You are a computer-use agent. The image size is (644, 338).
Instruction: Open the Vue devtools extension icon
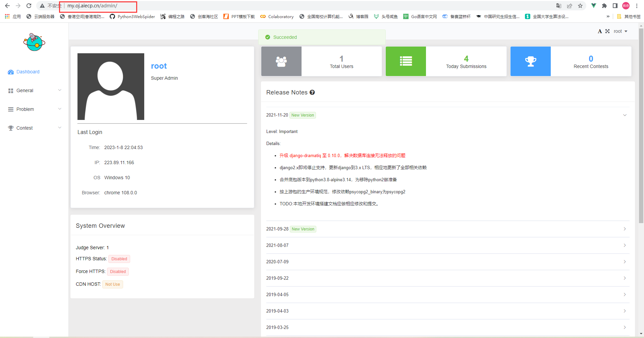point(594,6)
